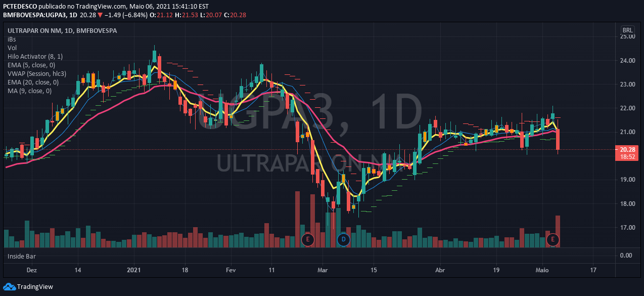Select the EMA (20, close, 0) indicator

(x=33, y=82)
